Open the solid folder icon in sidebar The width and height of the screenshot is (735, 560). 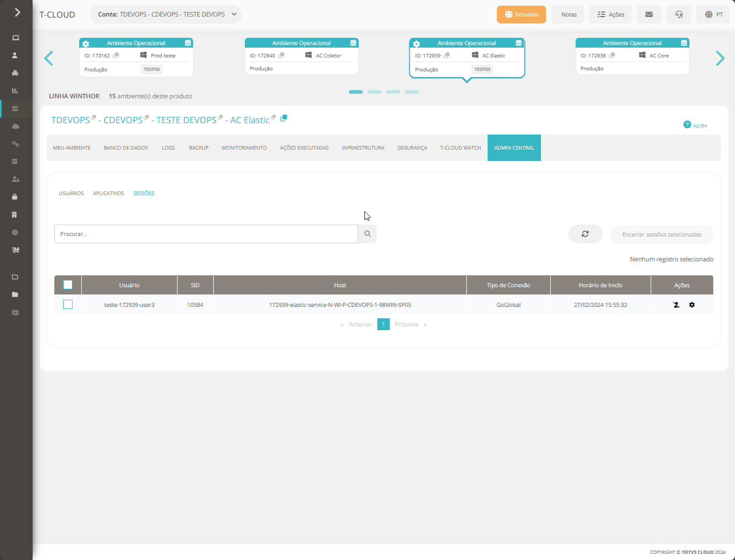coord(15,294)
